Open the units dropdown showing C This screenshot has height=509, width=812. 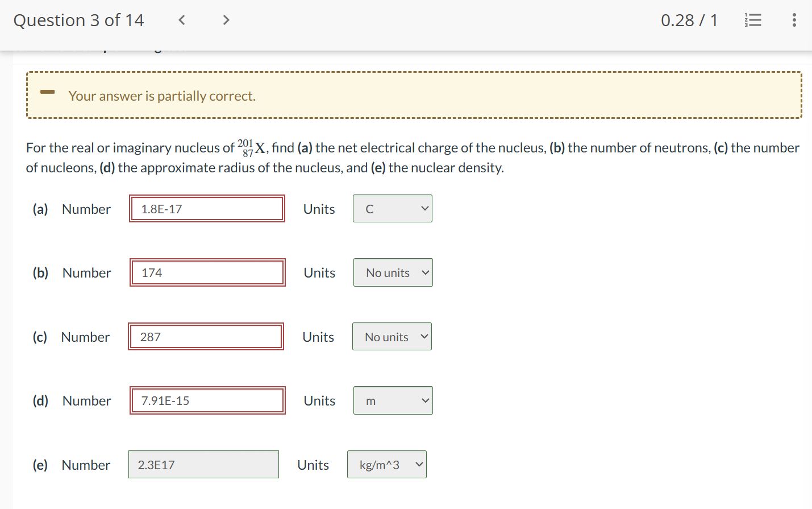point(392,208)
